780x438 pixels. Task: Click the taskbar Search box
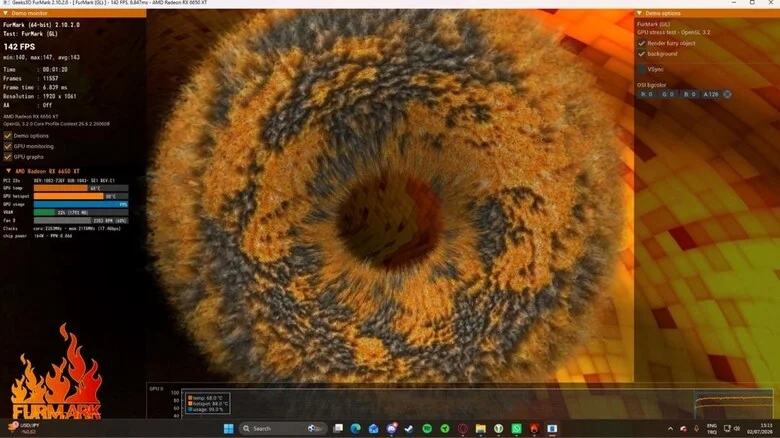click(283, 429)
